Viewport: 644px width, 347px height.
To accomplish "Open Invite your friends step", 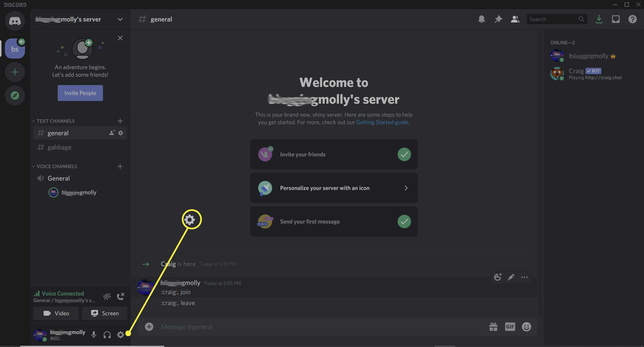I will point(334,154).
